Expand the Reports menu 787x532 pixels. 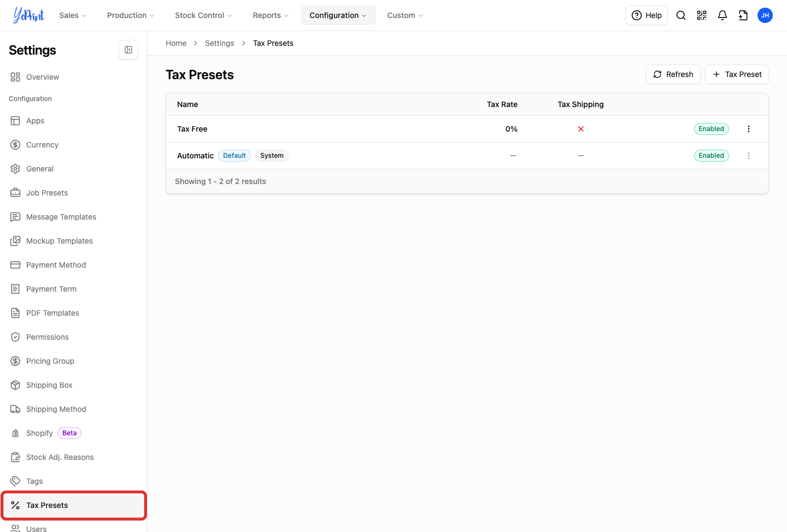tap(271, 15)
